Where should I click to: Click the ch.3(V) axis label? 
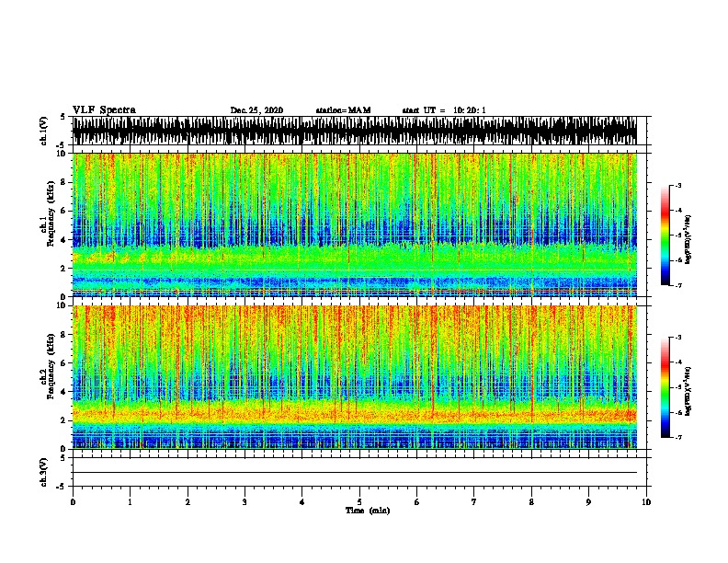point(43,472)
